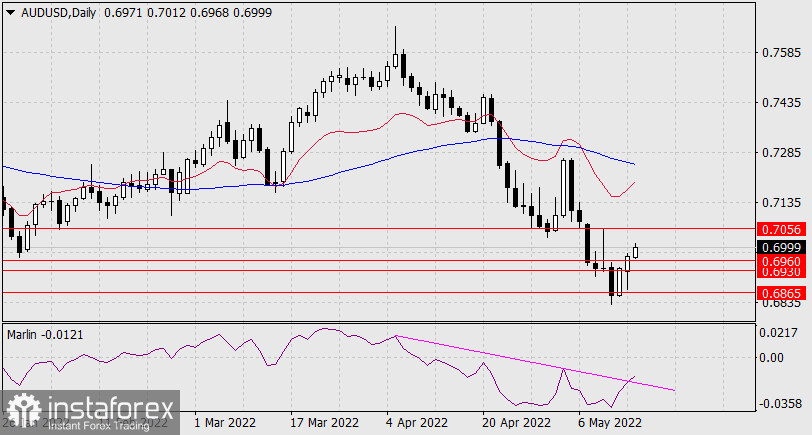This screenshot has height=435, width=812.
Task: Click the chart menu triangle beside AUDUSD
Action: [x=11, y=13]
